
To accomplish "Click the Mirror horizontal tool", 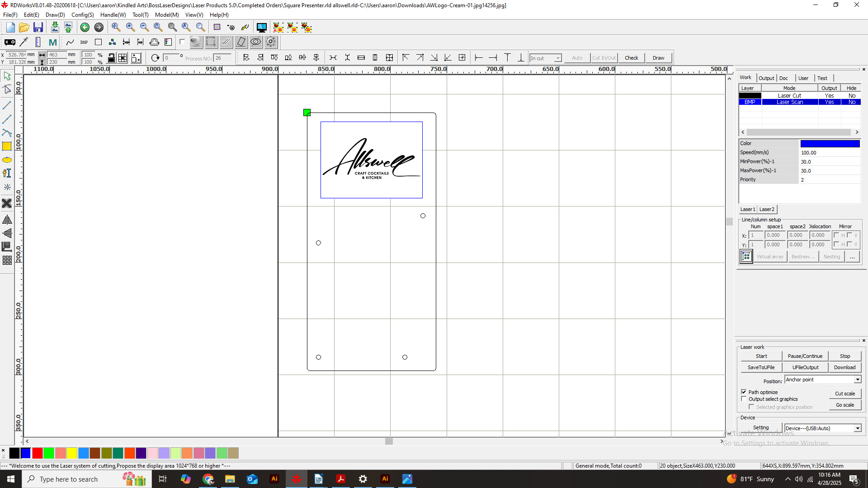I will [7, 220].
